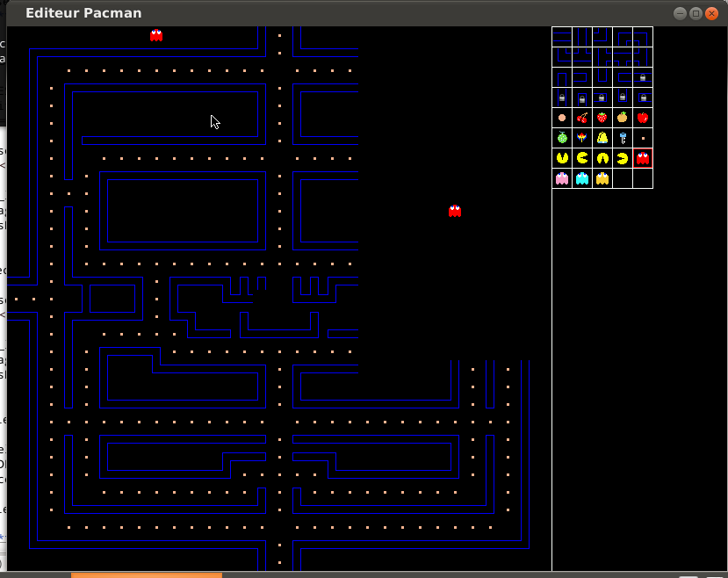The image size is (728, 578).
Task: Click the red ghost near the maze's top edge
Action: [x=156, y=35]
